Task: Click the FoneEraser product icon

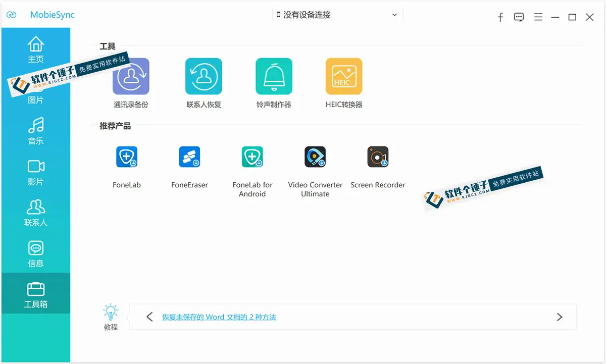Action: click(189, 157)
